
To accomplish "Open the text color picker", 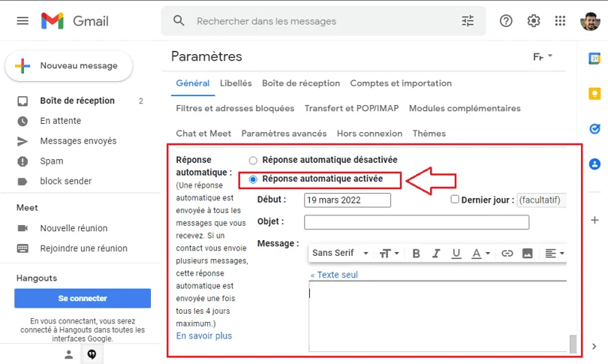I will pos(480,254).
